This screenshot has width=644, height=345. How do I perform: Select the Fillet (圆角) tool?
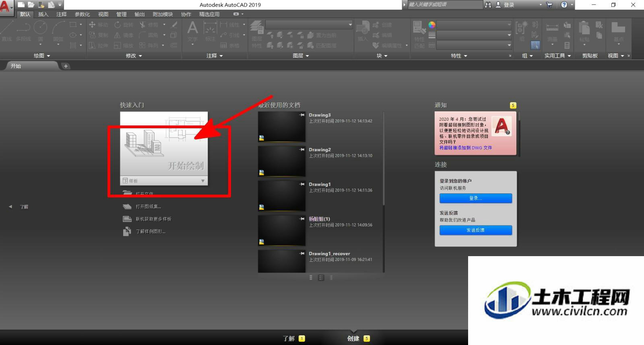[x=149, y=35]
